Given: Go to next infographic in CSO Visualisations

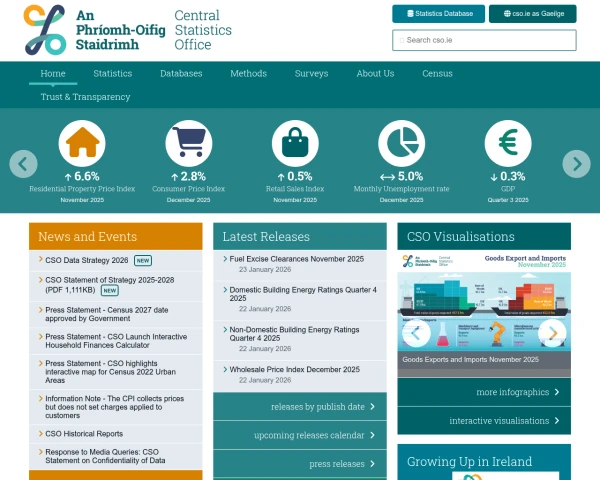Looking at the screenshot, I should tap(552, 333).
